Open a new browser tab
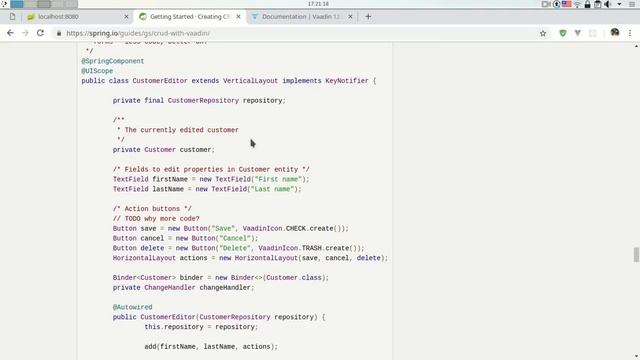This screenshot has width=640, height=360. (x=368, y=17)
